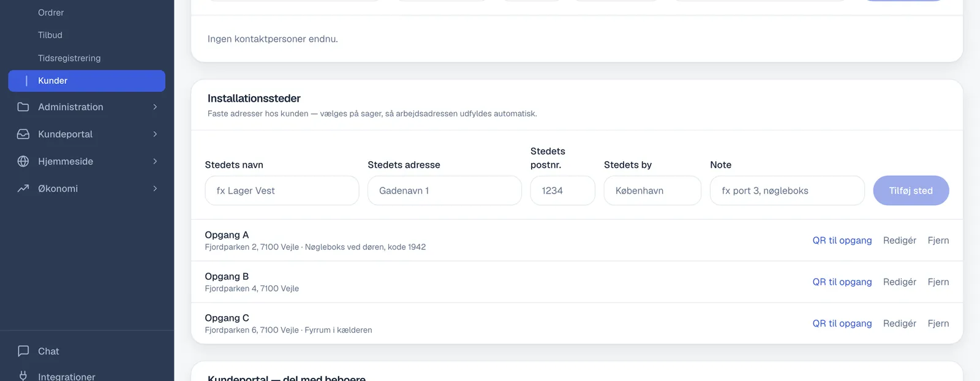Click Redigér for Opgang C
This screenshot has width=980, height=381.
point(899,323)
